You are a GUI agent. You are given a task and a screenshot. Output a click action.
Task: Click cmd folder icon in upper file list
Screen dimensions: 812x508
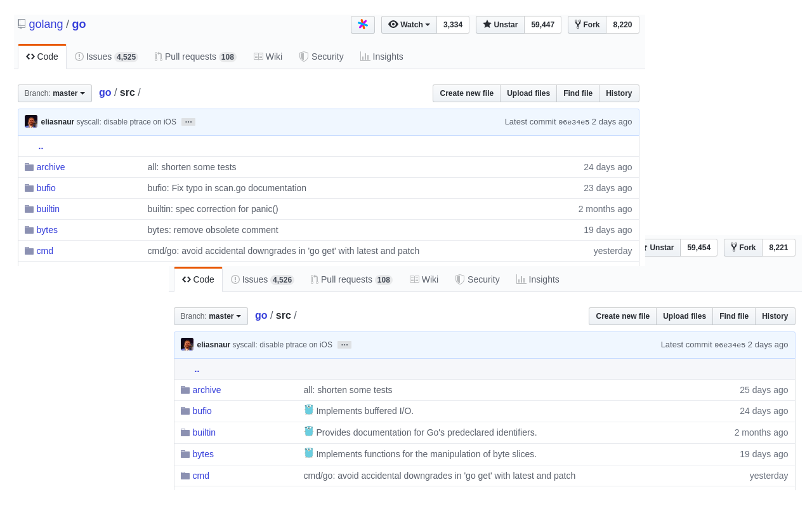click(x=29, y=251)
